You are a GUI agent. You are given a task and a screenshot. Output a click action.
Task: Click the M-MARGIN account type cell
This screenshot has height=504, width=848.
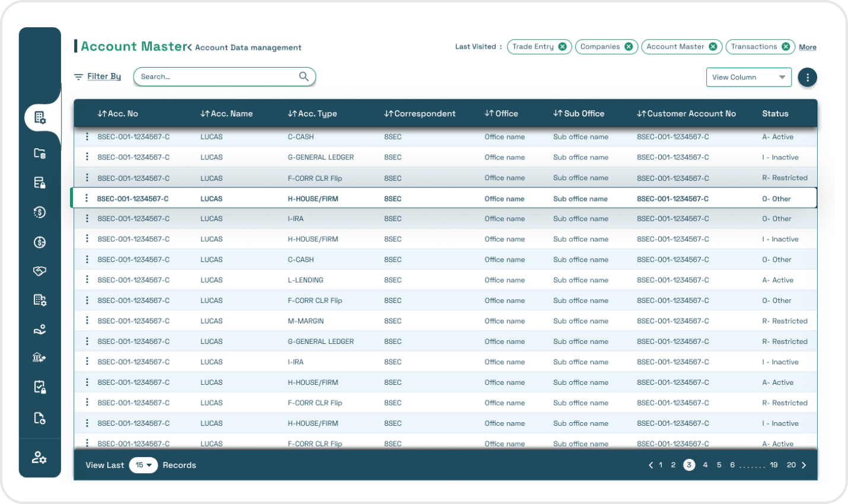306,321
